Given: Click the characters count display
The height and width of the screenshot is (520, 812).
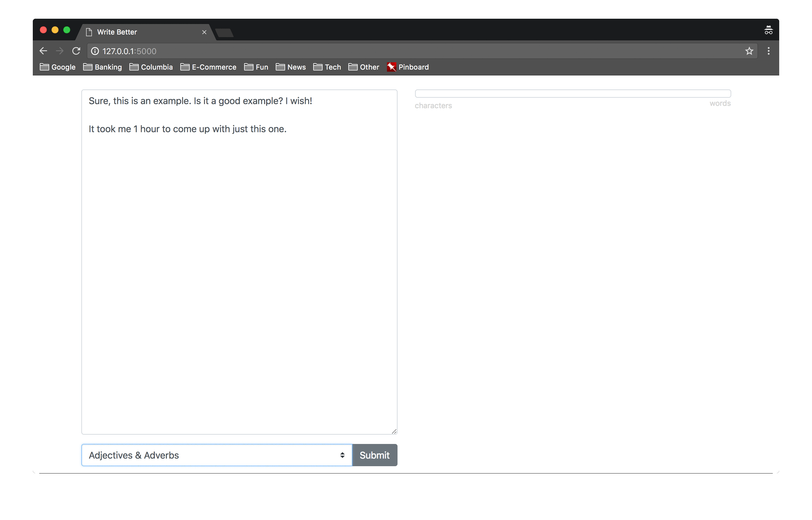Looking at the screenshot, I should [434, 105].
